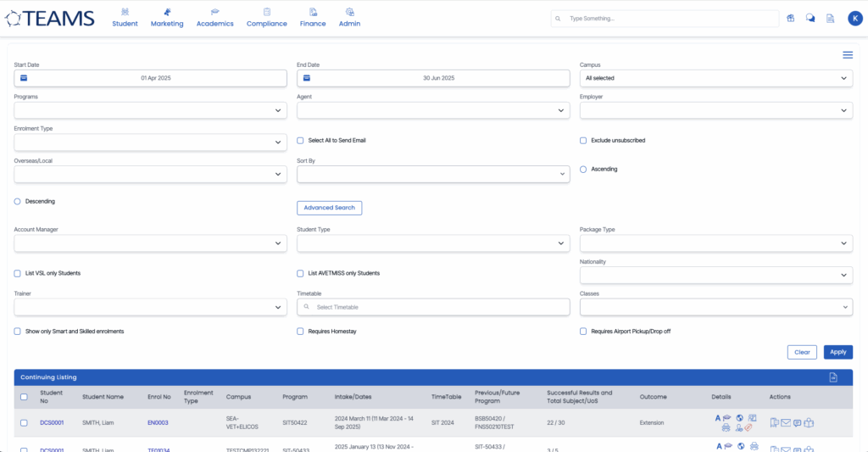Expand the Trainer dropdown

click(x=150, y=307)
